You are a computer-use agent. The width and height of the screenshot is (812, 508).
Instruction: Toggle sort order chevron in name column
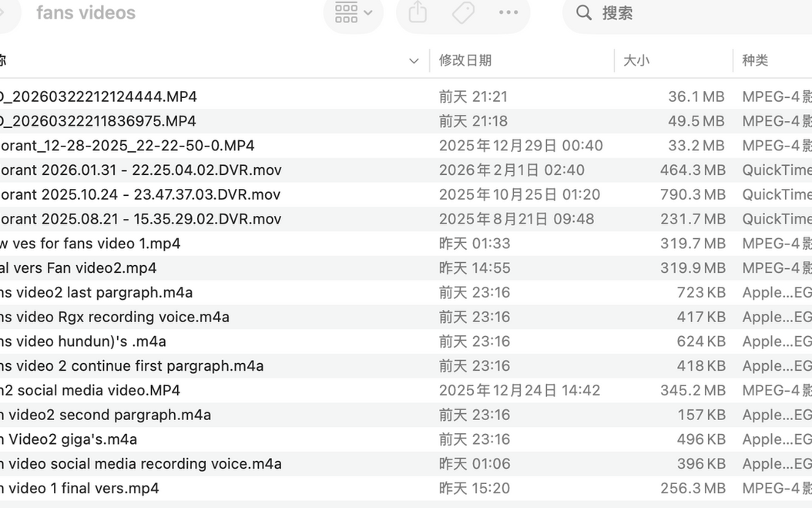(414, 61)
